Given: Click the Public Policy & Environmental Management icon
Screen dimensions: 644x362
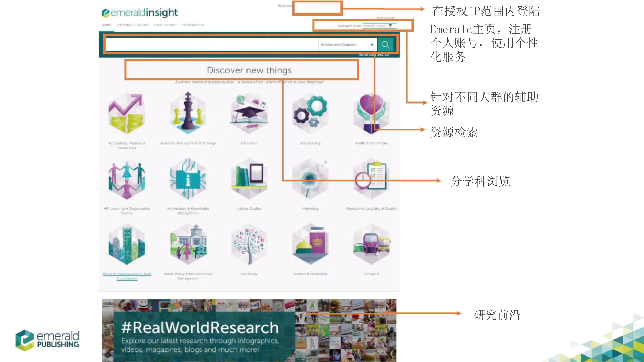Looking at the screenshot, I should click(x=188, y=244).
